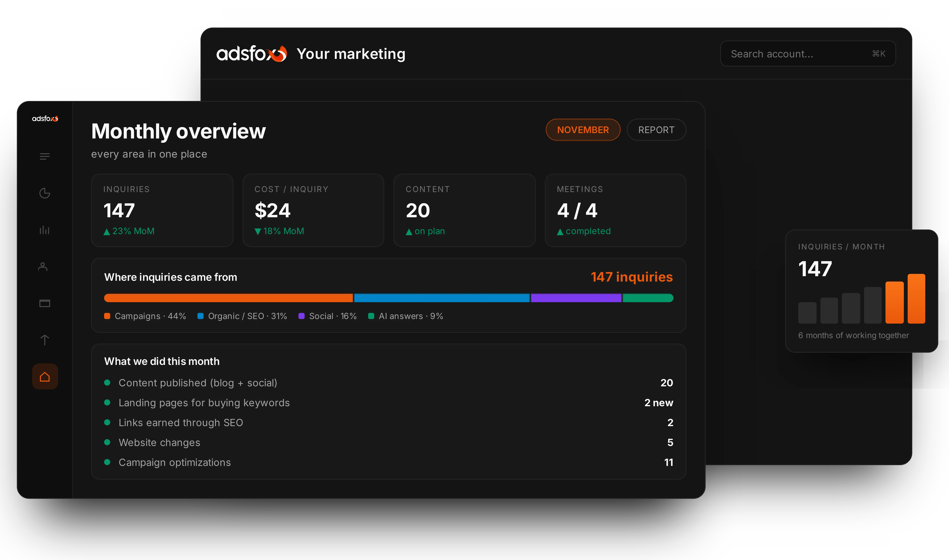949x560 pixels.
Task: Click the ⌘K shortcut hint in search
Action: (x=878, y=54)
